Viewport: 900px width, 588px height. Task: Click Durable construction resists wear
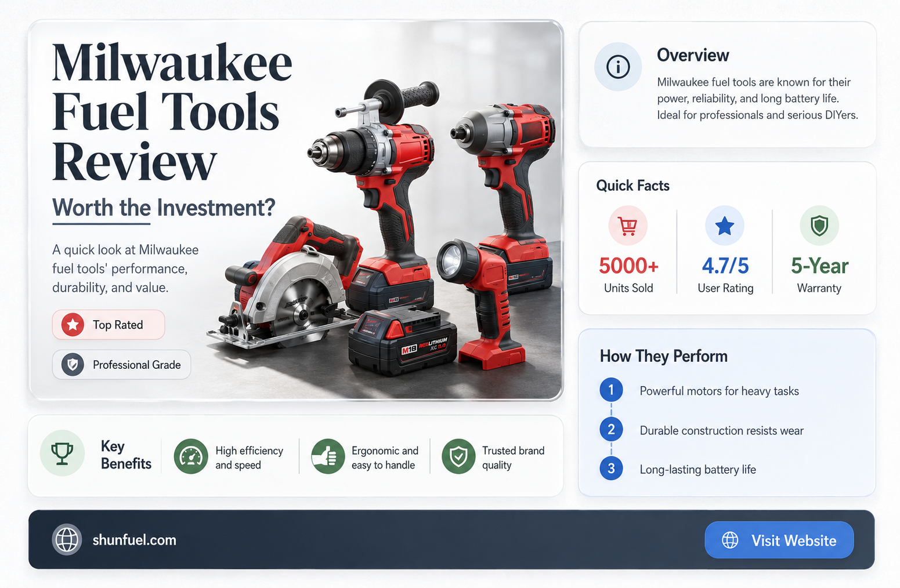click(x=721, y=430)
